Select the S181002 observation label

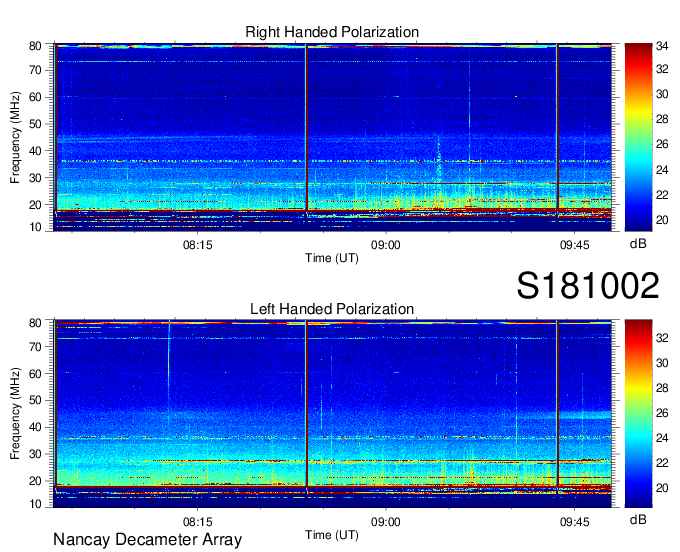click(588, 286)
